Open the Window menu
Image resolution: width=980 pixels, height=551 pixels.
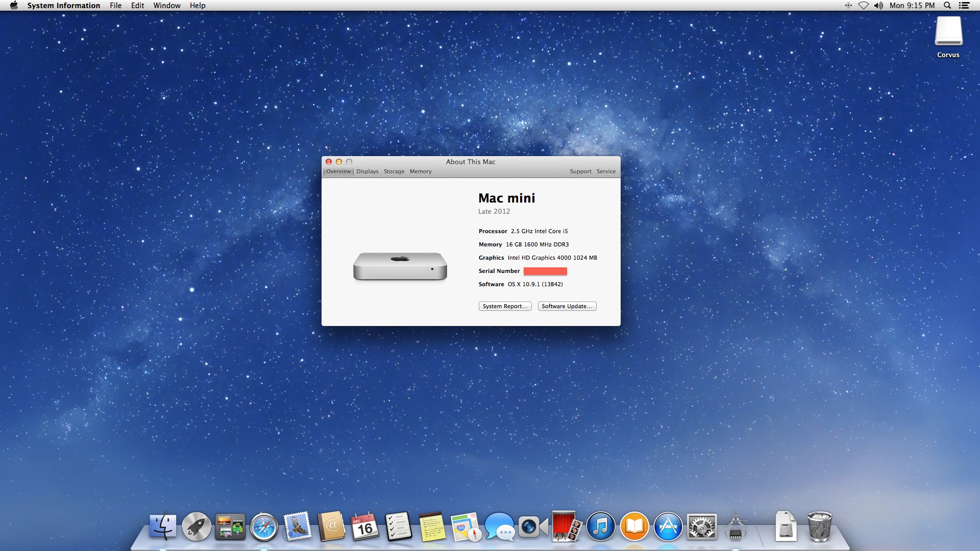(167, 6)
